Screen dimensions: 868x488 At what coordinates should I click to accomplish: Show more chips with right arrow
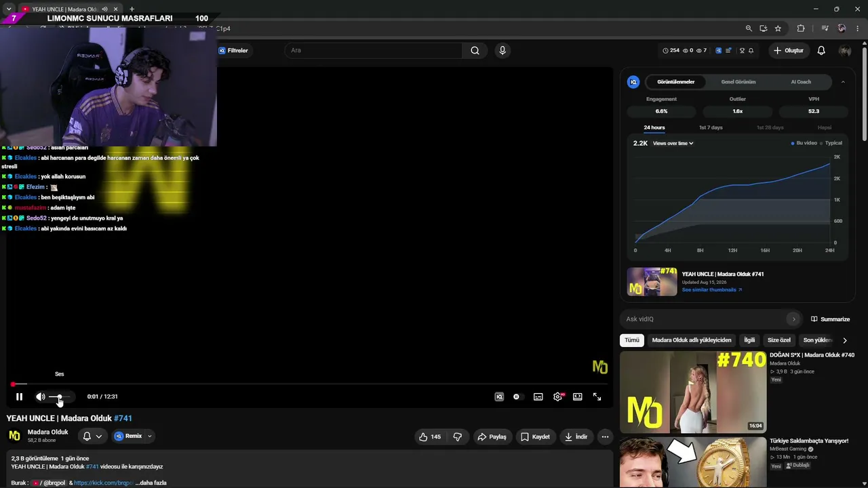[845, 340]
